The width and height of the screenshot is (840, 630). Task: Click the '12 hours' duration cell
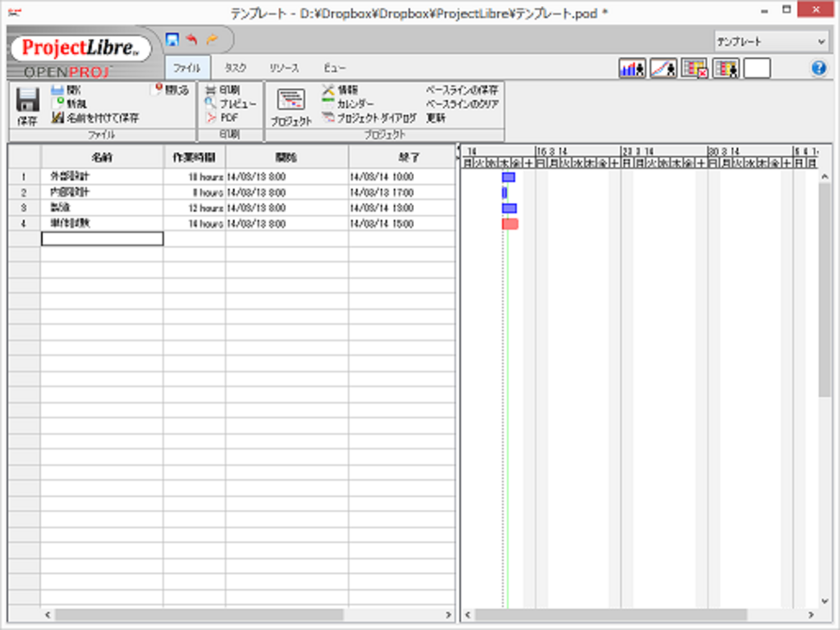click(194, 208)
